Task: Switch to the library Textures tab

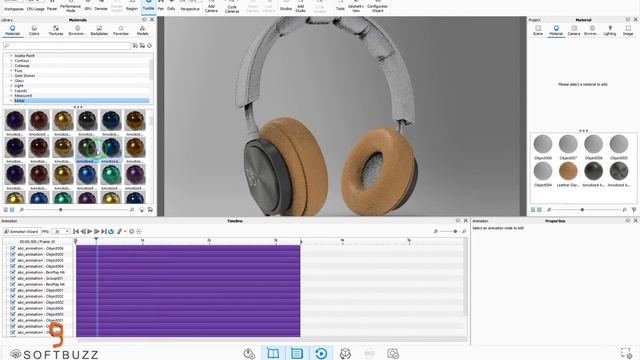Action: (56, 31)
